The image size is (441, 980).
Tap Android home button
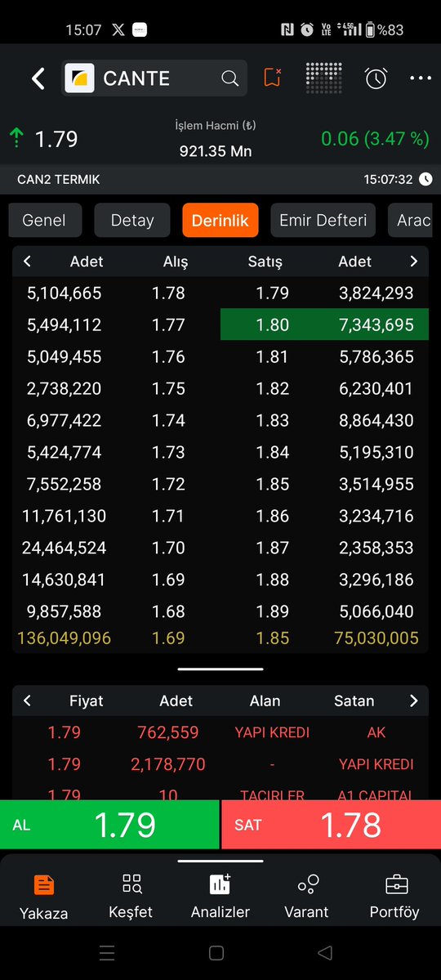[x=216, y=952]
